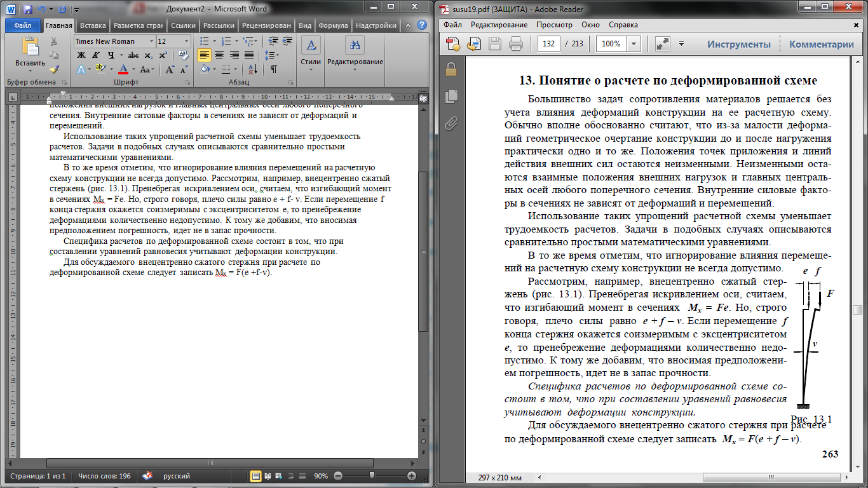
Task: Open page thumbnails panel in Adobe Reader
Action: point(451,97)
